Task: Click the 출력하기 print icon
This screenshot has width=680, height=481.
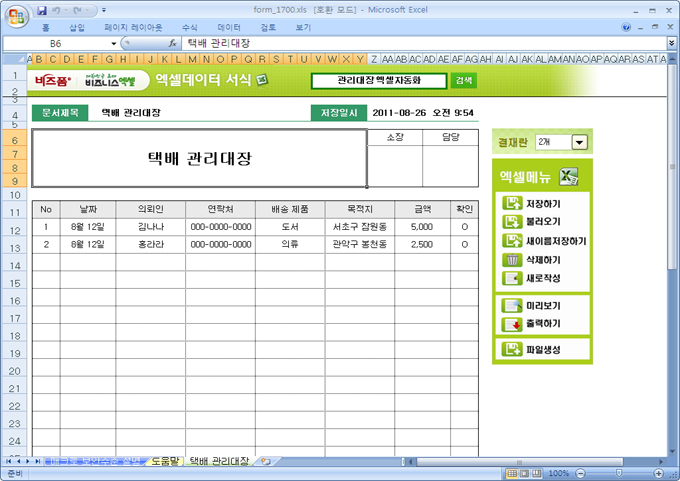Action: [x=512, y=324]
